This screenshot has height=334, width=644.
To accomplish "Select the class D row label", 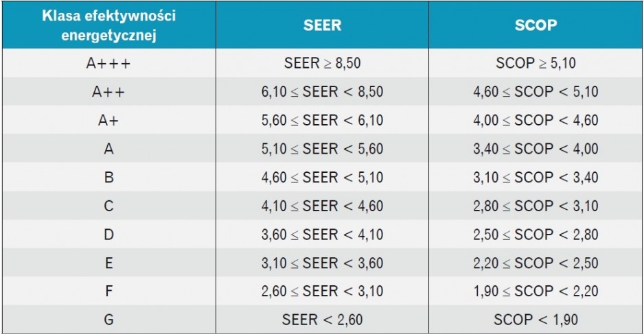I will point(109,235).
